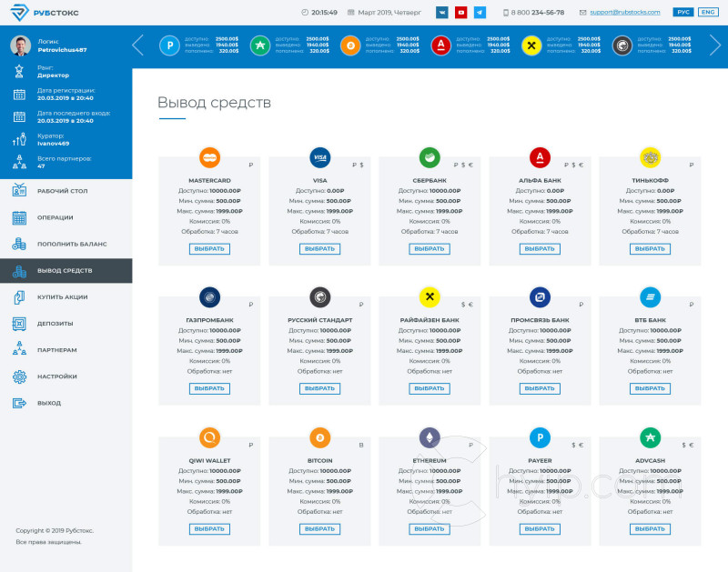Click Выбрать button for Райфайзен Банк

pyautogui.click(x=430, y=388)
